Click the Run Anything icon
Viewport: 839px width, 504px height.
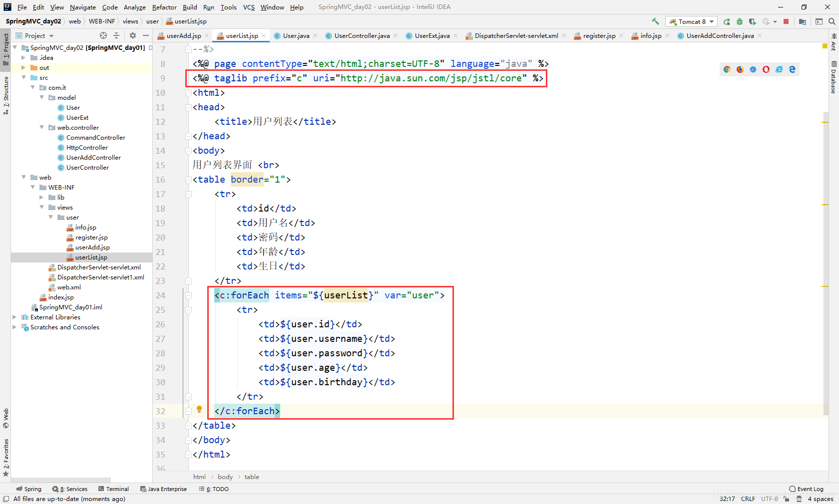pos(819,21)
